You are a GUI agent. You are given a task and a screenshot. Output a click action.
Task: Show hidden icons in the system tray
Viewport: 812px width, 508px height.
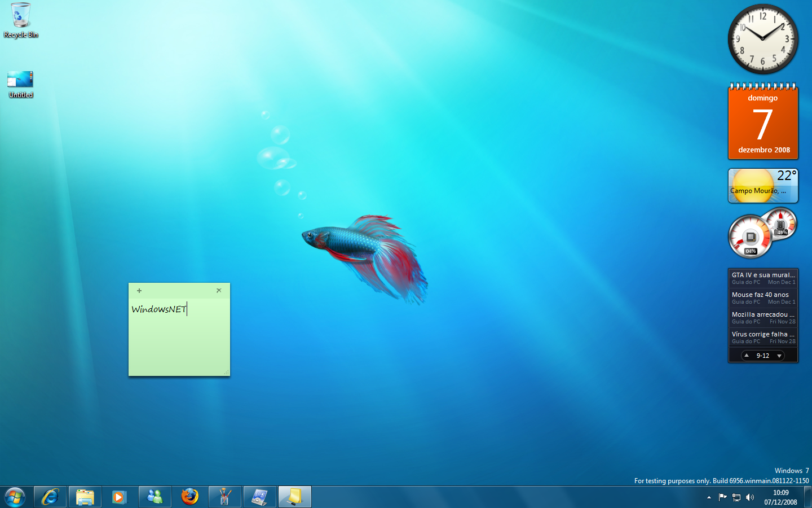click(x=709, y=497)
